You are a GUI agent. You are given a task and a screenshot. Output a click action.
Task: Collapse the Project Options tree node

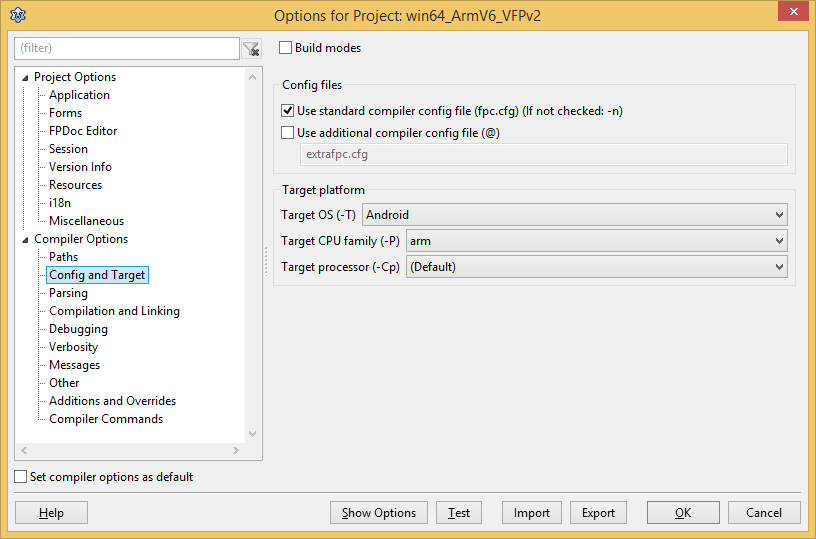(x=24, y=77)
